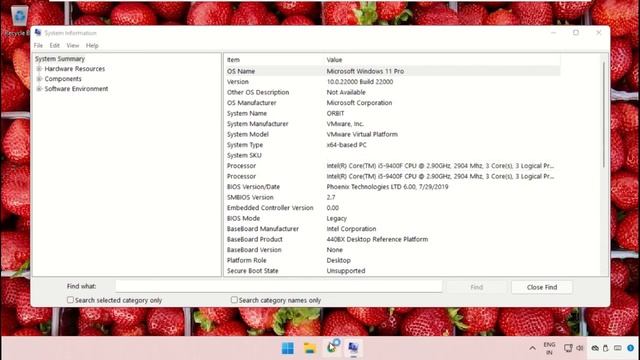Open the Recycle Bin desktop icon
This screenshot has width=640, height=360.
18,20
